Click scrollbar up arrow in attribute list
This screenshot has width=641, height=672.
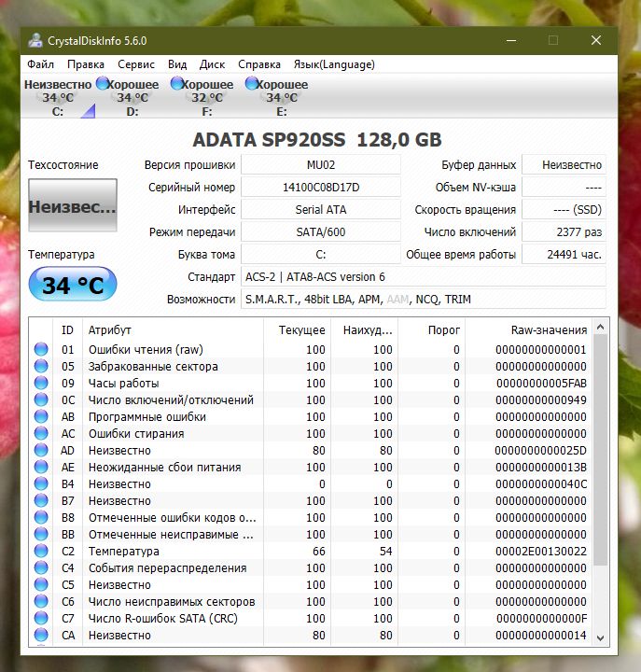tap(600, 328)
